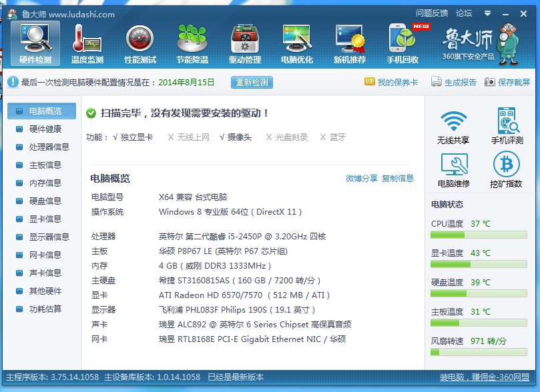Open the 电脑优化 PC optimization tool
This screenshot has width=540, height=392.
coord(297,43)
